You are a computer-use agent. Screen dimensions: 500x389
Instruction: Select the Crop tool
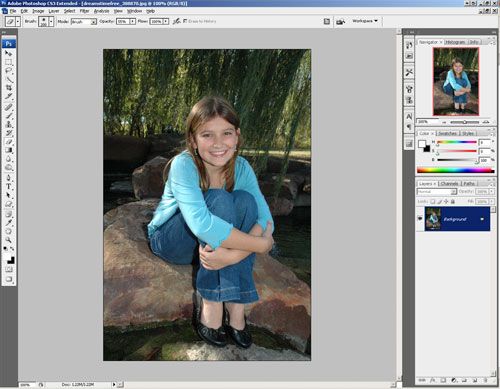pyautogui.click(x=9, y=88)
